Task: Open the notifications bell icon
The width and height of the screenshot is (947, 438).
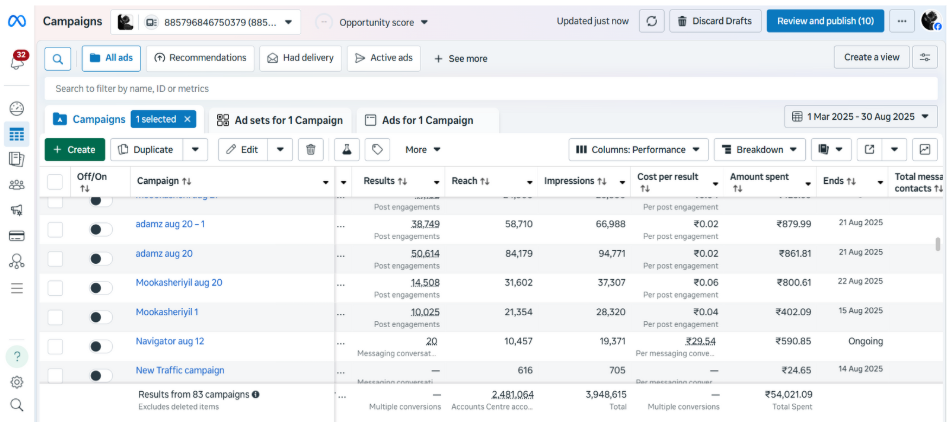Action: point(18,62)
